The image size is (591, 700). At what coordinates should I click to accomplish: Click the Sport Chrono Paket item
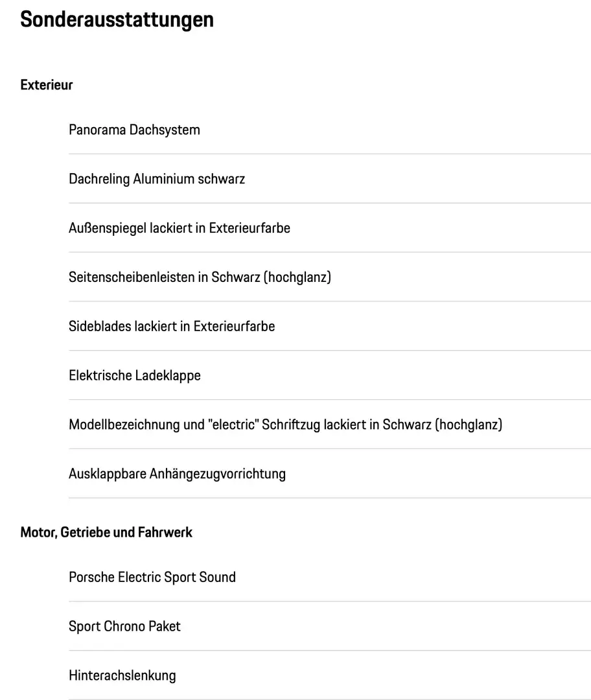tap(124, 626)
